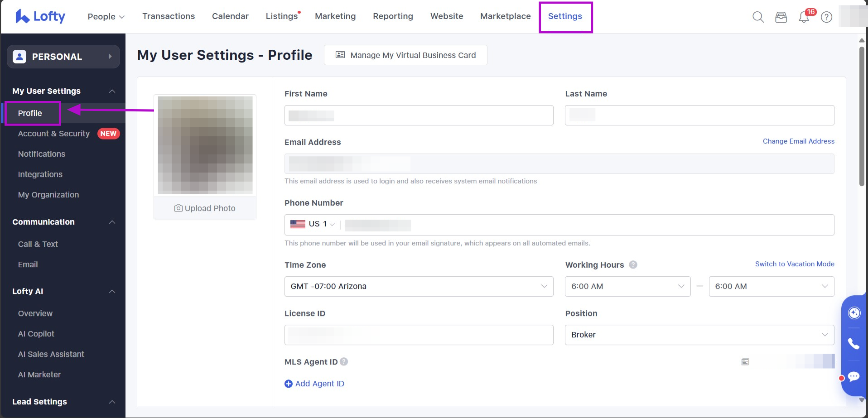
Task: Open the notifications bell icon
Action: click(804, 17)
